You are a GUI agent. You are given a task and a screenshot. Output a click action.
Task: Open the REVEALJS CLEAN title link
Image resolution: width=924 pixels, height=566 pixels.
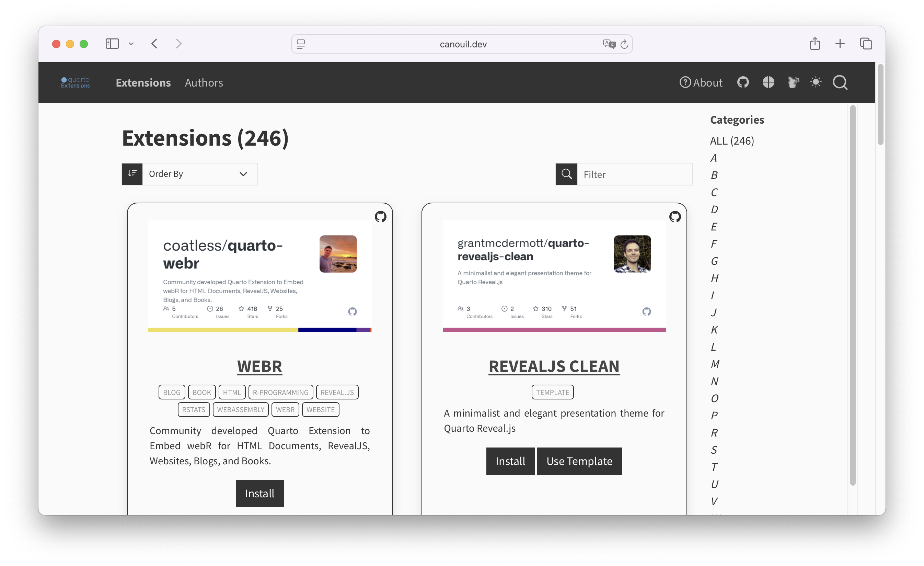[554, 366]
